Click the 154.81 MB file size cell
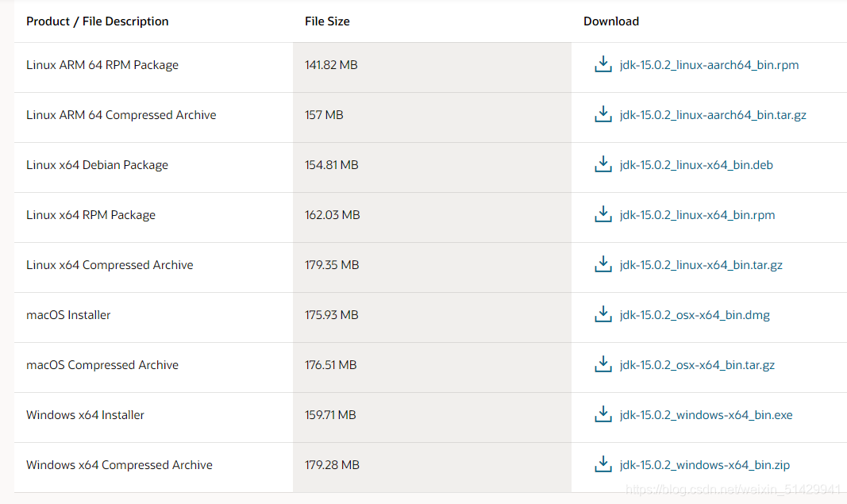The width and height of the screenshot is (847, 504). tap(432, 167)
